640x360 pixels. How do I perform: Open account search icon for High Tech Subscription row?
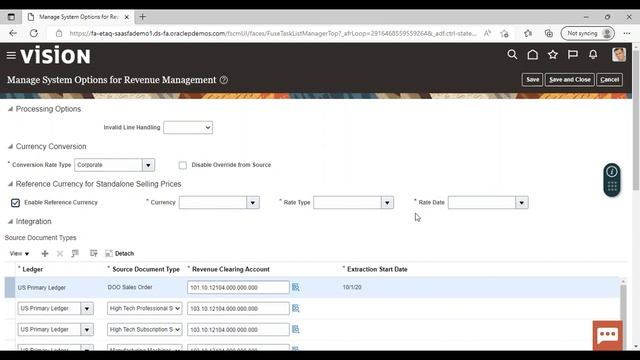pyautogui.click(x=296, y=329)
